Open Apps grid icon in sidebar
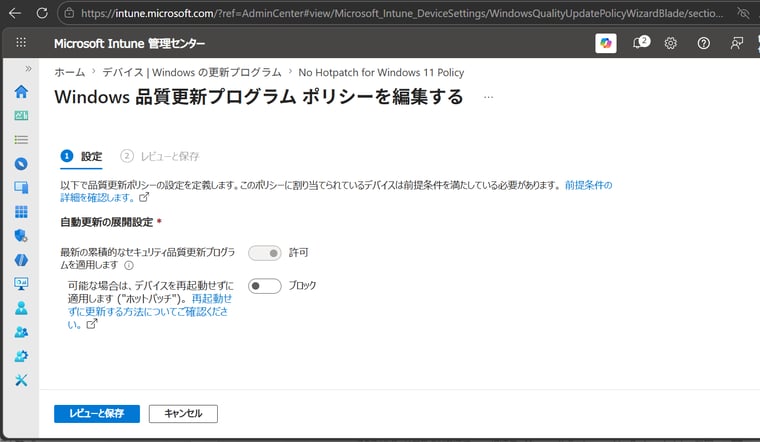Image resolution: width=760 pixels, height=442 pixels. 21,212
